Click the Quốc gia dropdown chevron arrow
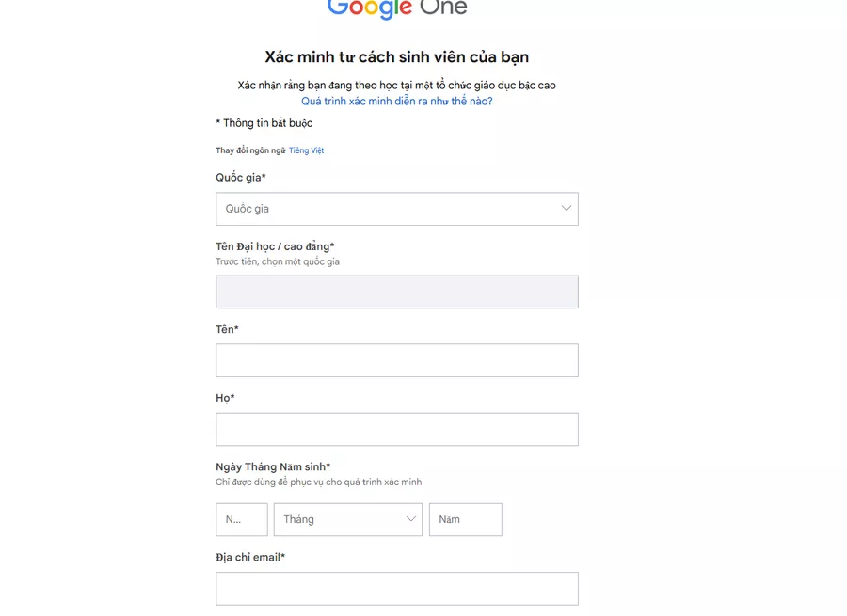The width and height of the screenshot is (847, 616). click(x=567, y=208)
